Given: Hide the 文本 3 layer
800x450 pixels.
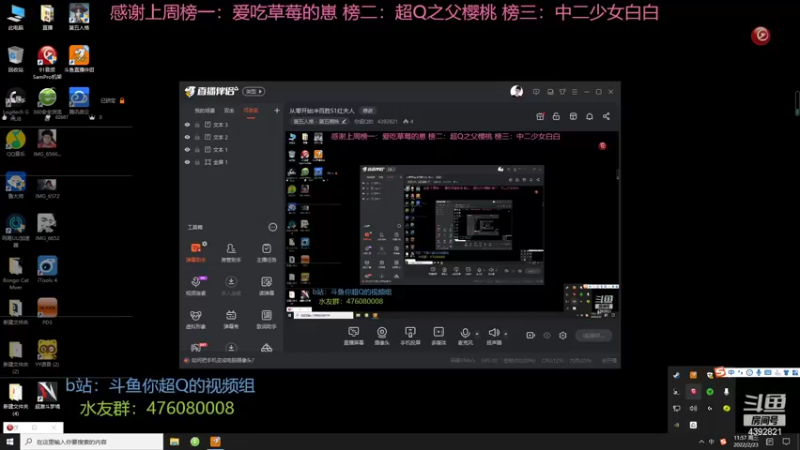Looking at the screenshot, I should 187,124.
